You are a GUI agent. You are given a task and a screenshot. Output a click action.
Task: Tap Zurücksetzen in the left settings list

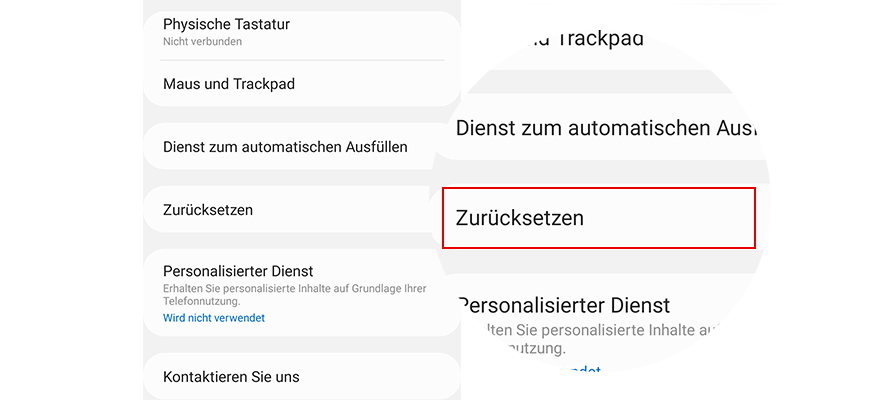[x=208, y=210]
